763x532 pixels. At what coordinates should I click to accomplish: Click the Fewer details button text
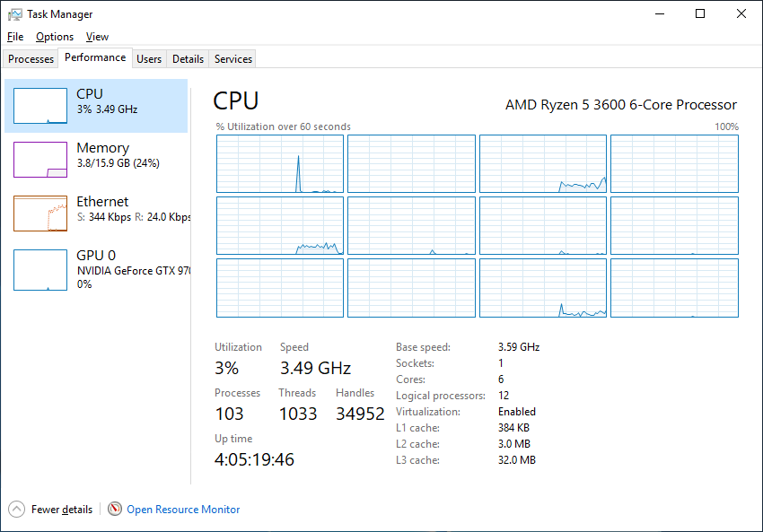[x=62, y=510]
